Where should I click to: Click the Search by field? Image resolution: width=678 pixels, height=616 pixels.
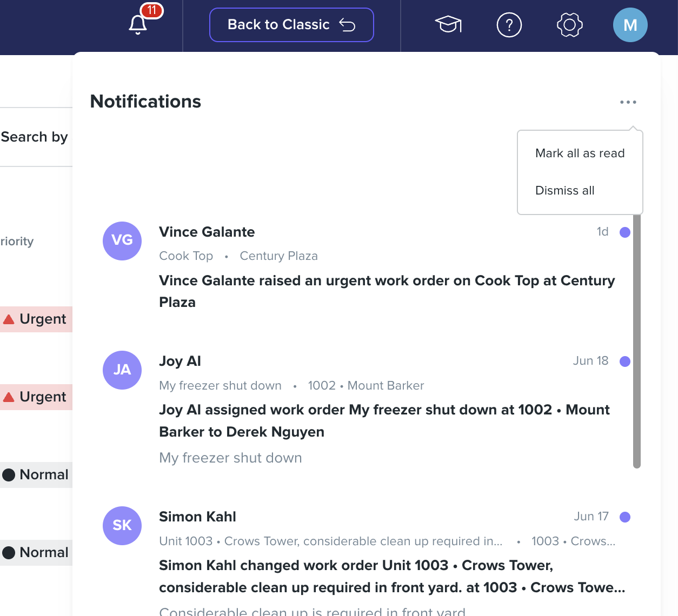(35, 137)
